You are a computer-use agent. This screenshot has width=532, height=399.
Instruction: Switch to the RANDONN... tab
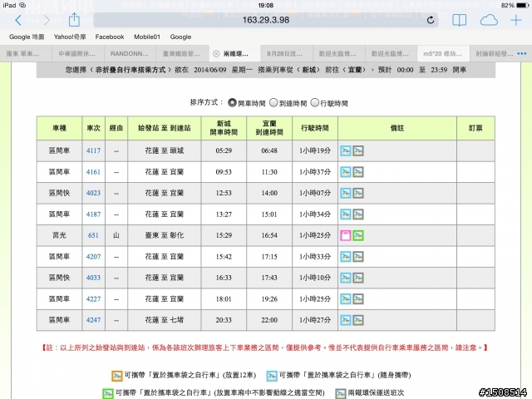click(x=131, y=53)
